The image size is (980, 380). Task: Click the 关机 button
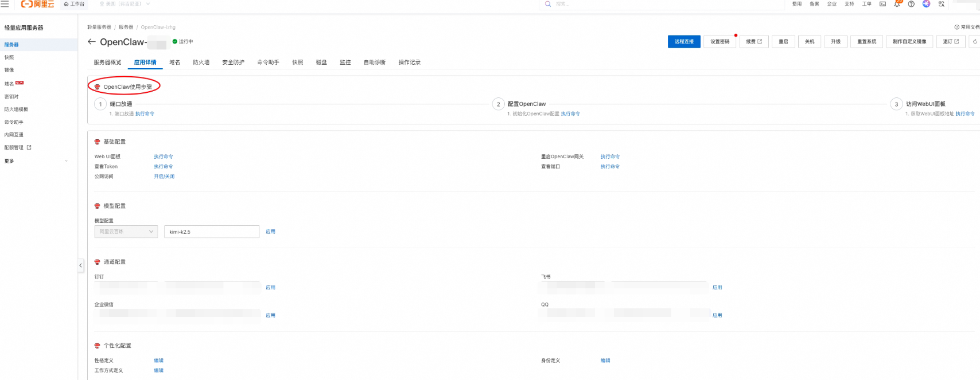point(810,41)
